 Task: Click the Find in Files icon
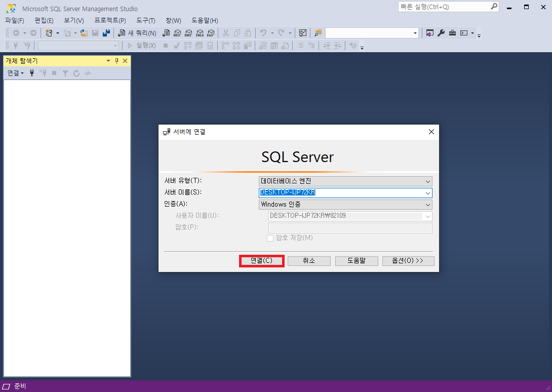[x=318, y=33]
